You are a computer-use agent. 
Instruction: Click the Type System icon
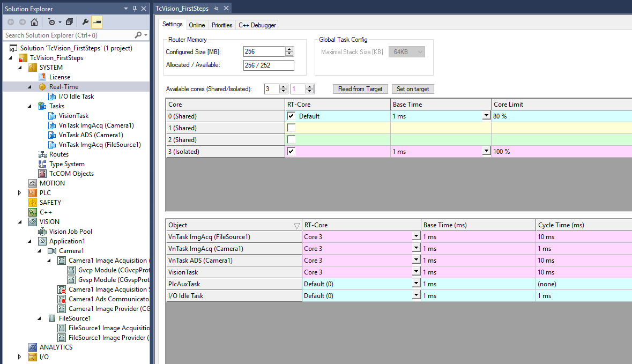(x=42, y=164)
